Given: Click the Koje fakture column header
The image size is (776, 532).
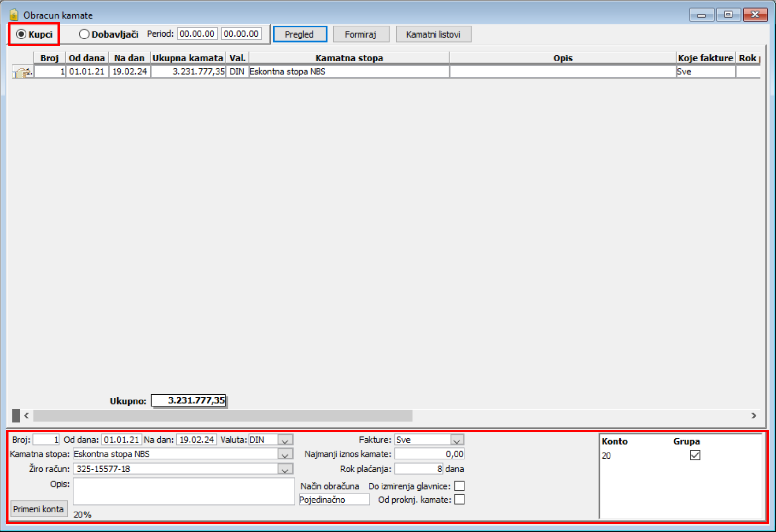Looking at the screenshot, I should pyautogui.click(x=706, y=58).
